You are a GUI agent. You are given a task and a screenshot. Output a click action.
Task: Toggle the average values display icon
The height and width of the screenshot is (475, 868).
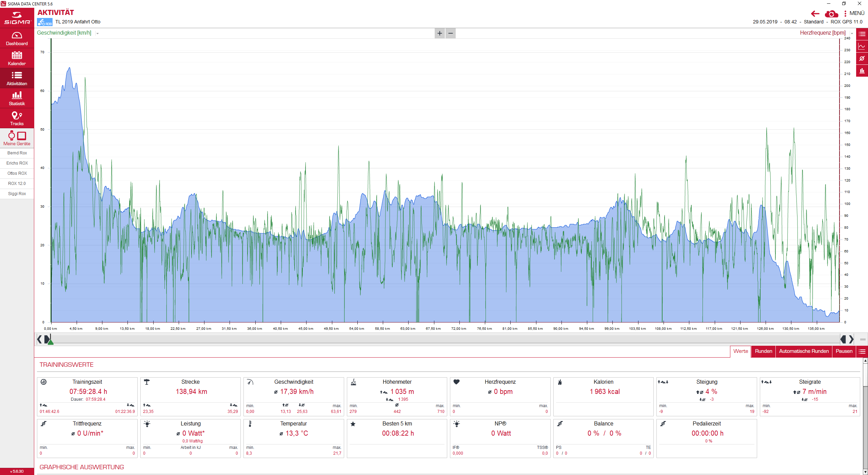tap(862, 59)
